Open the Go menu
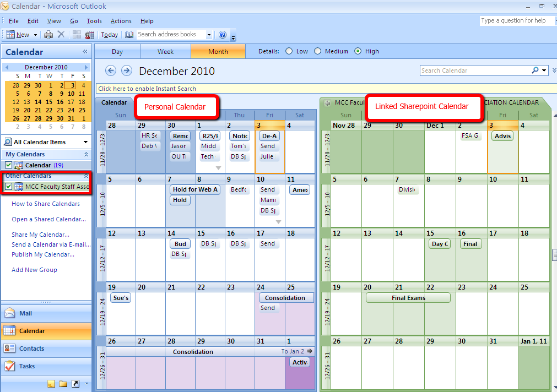The image size is (557, 392). click(74, 21)
